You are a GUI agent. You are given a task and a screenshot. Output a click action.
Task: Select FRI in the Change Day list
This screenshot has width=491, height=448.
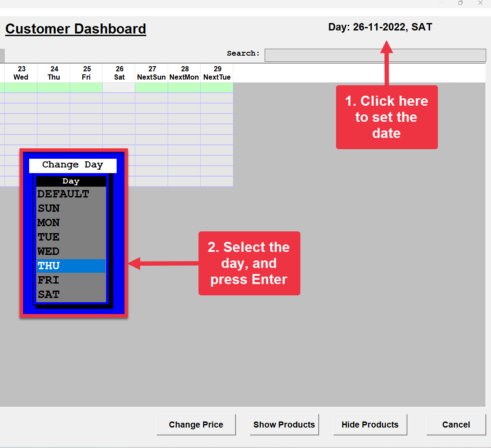(71, 280)
